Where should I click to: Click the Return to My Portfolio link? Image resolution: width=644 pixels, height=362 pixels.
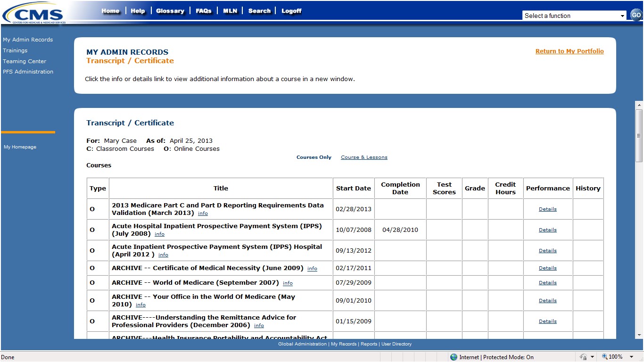point(569,51)
